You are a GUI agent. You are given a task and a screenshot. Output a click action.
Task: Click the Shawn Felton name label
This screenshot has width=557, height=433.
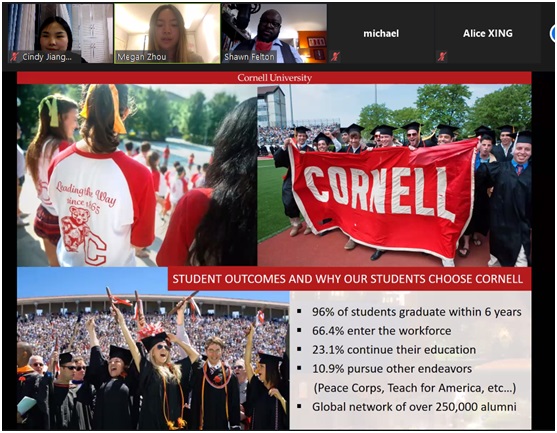tap(249, 57)
